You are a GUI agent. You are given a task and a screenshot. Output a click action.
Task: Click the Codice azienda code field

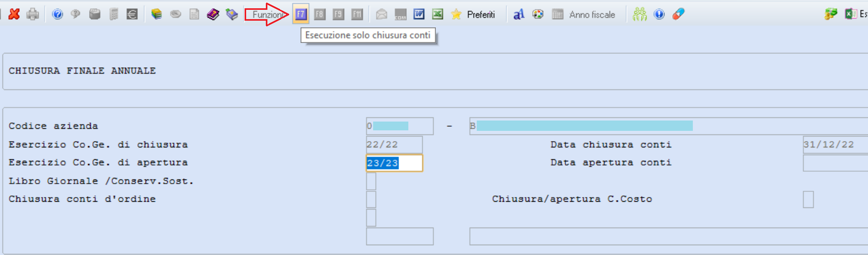tap(400, 126)
